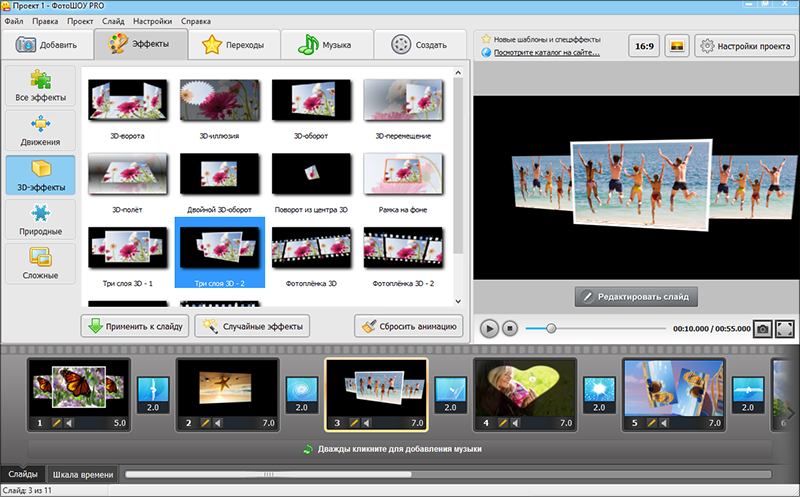Select the 3D-эффекты category
The height and width of the screenshot is (497, 800).
pyautogui.click(x=40, y=175)
